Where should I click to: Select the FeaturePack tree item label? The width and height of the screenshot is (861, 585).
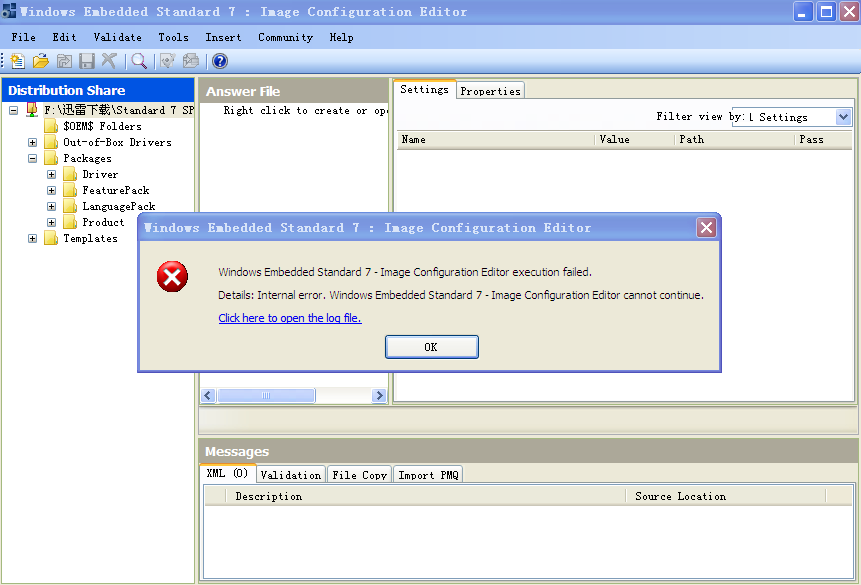pyautogui.click(x=116, y=190)
